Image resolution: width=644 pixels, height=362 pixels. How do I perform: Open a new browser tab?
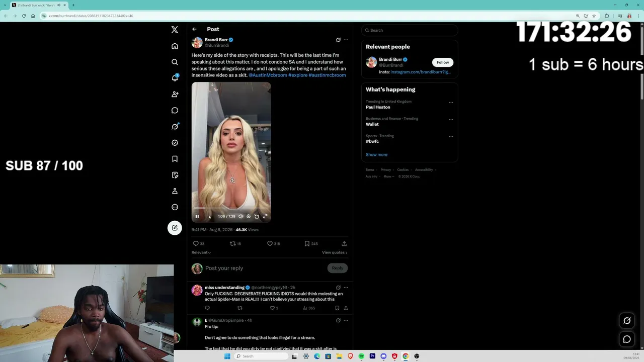[x=73, y=5]
